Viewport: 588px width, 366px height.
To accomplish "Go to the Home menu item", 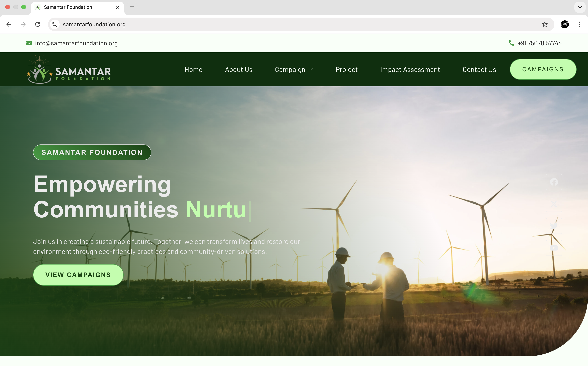I will pos(193,70).
